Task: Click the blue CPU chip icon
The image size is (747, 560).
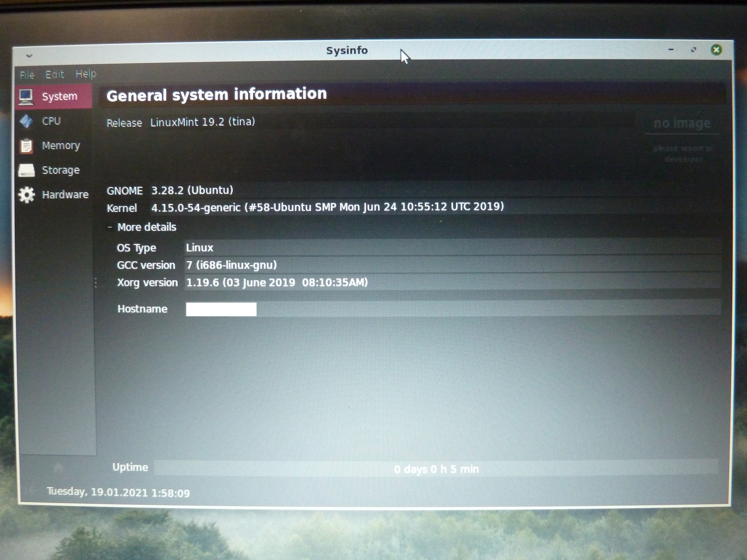Action: coord(26,121)
